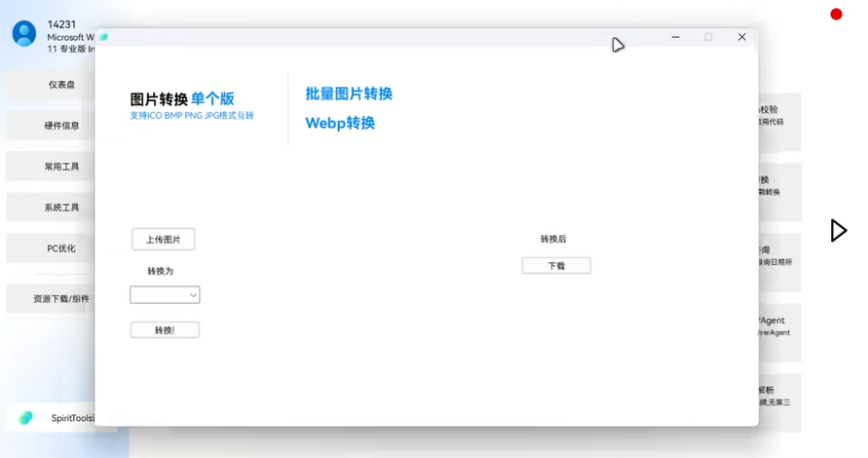
Task: Click the 转换为 label
Action: tap(161, 271)
